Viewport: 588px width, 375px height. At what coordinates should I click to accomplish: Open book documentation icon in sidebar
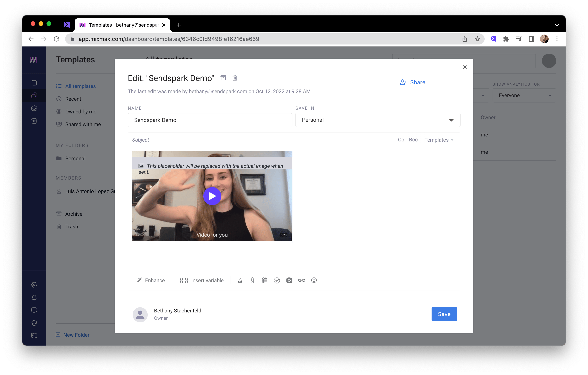(34, 336)
